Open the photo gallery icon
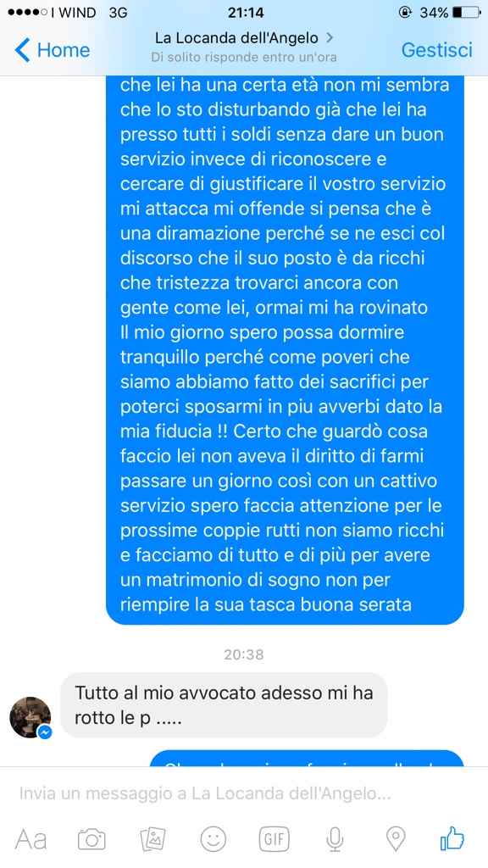 pos(152,839)
